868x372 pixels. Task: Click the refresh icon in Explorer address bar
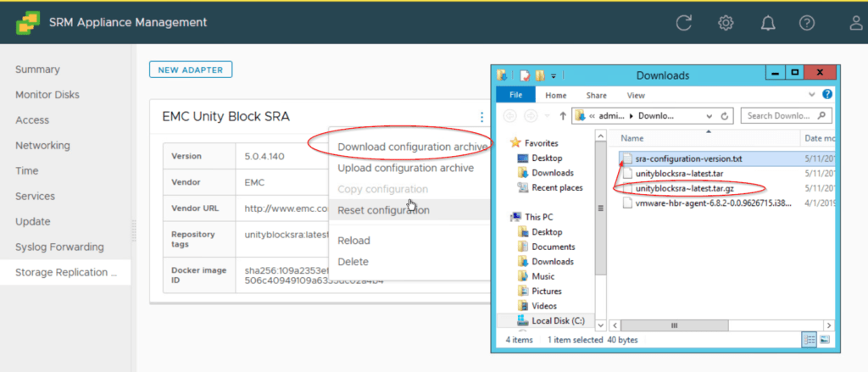tap(725, 115)
